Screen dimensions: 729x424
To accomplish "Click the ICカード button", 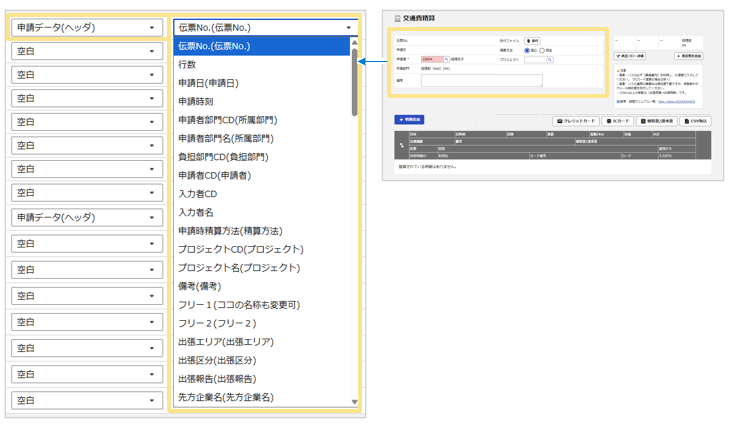I will pyautogui.click(x=617, y=121).
